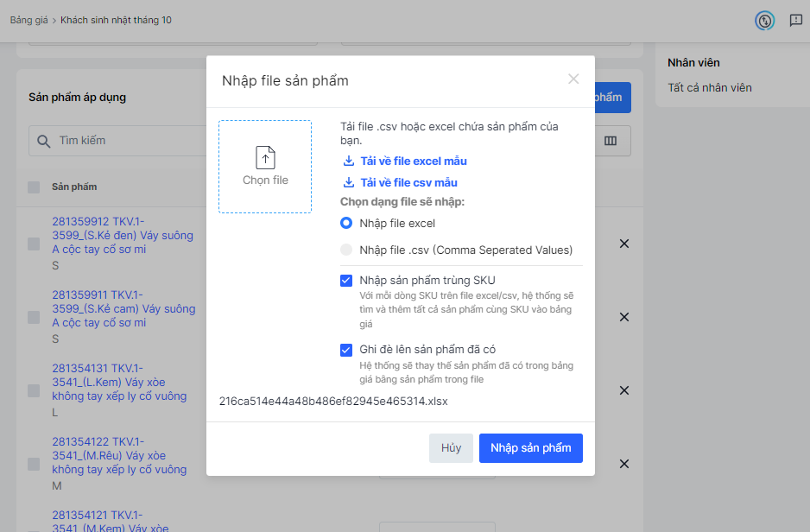Screen dimensions: 810x532
Task: Click the Sản phẩm áp dụng heading
Action: point(77,97)
